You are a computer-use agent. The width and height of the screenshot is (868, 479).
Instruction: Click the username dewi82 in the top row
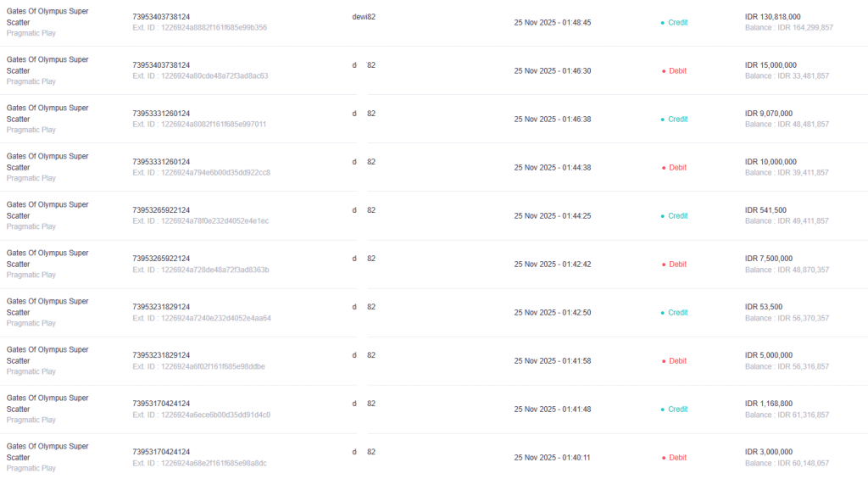click(x=364, y=17)
